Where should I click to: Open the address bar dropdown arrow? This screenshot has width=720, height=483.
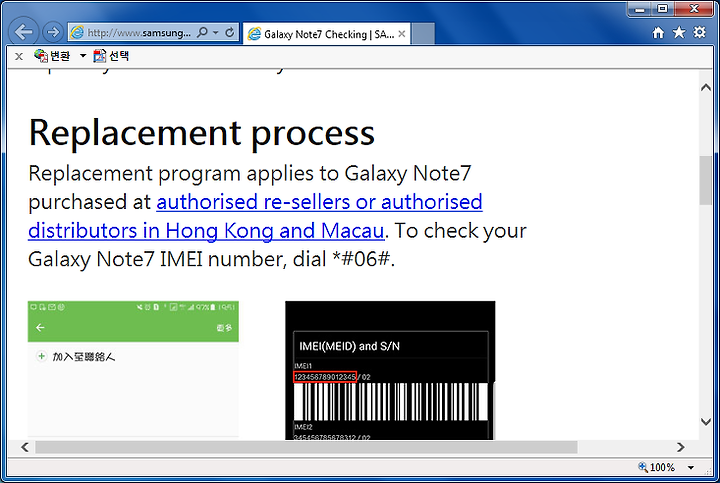pos(215,33)
